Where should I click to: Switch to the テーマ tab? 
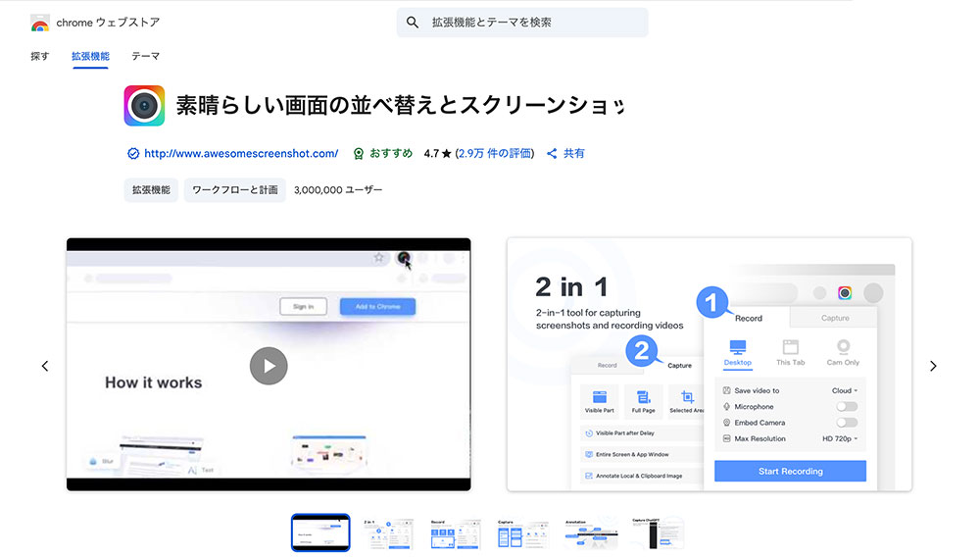pyautogui.click(x=145, y=57)
